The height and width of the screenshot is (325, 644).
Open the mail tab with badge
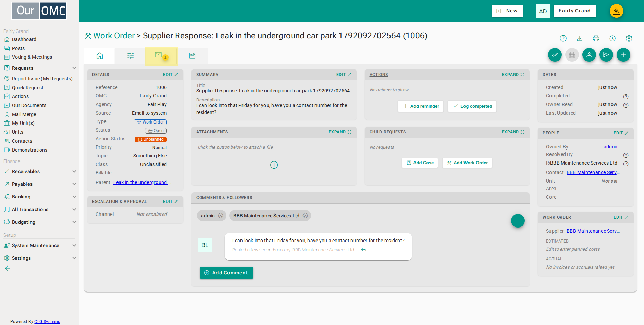click(161, 56)
